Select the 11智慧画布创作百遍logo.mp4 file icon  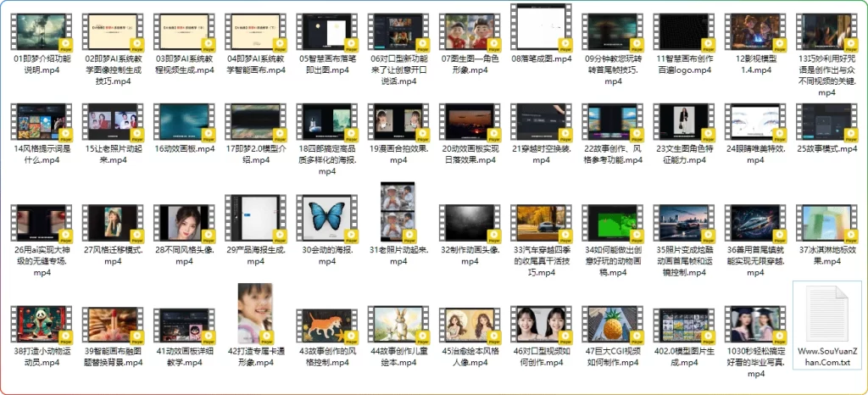[x=684, y=31]
